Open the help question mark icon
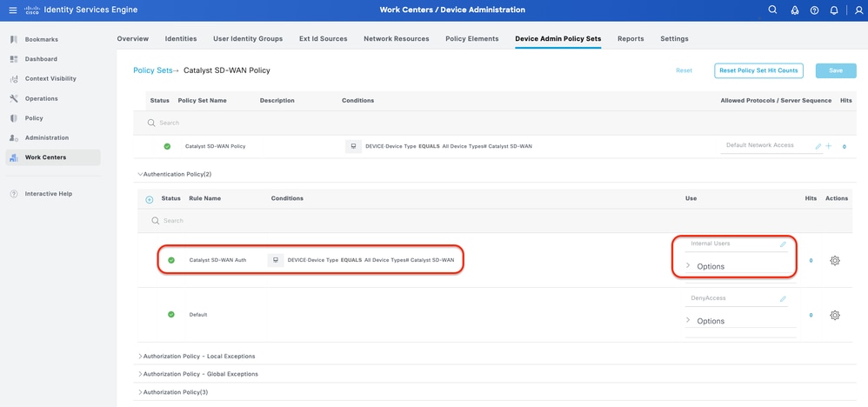868x407 pixels. pos(814,10)
